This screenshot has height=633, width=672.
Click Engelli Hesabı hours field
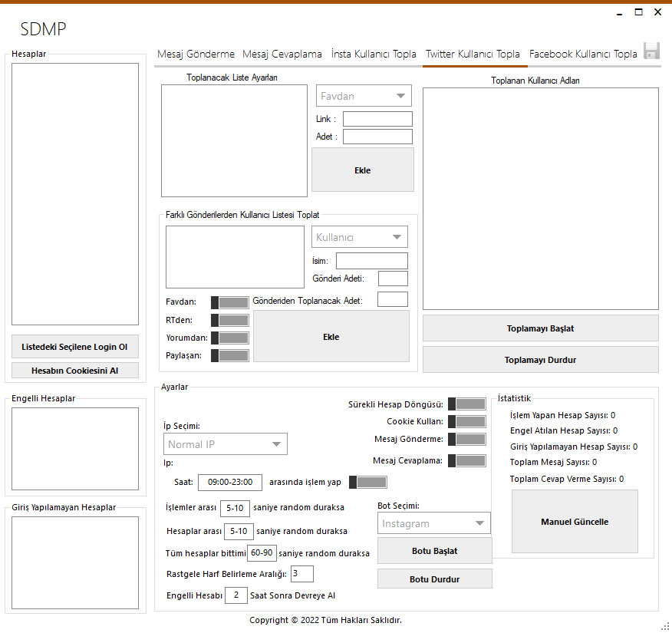(x=236, y=595)
